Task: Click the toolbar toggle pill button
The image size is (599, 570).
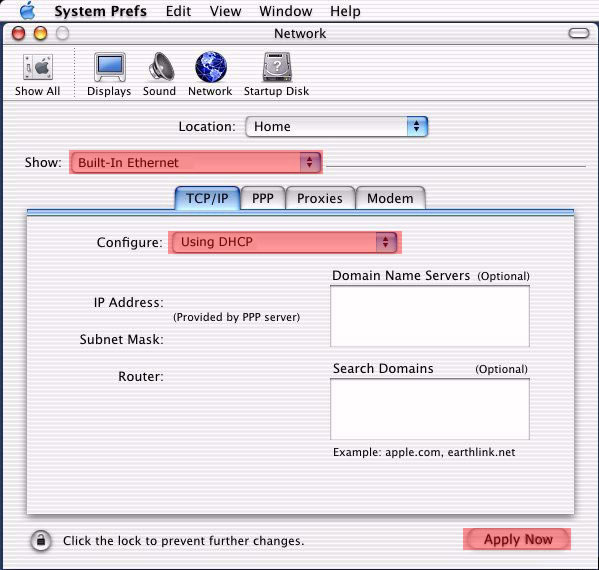Action: (x=579, y=33)
